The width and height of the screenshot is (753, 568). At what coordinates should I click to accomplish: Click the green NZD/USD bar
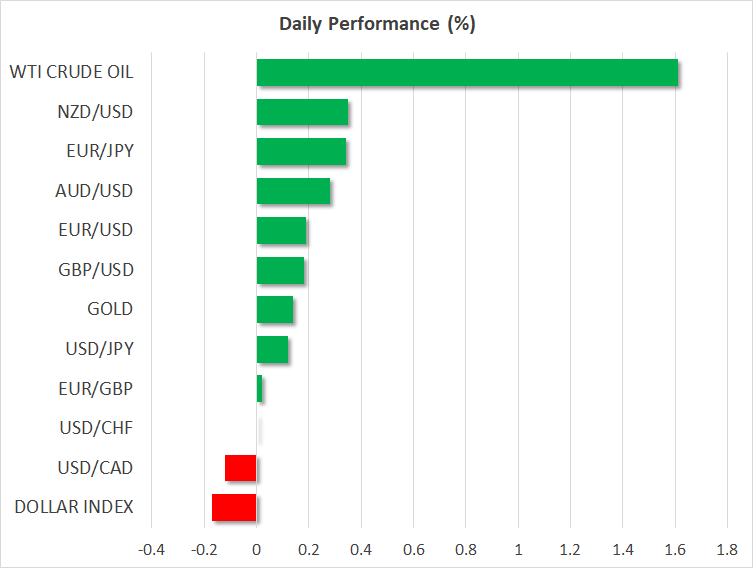coord(302,112)
